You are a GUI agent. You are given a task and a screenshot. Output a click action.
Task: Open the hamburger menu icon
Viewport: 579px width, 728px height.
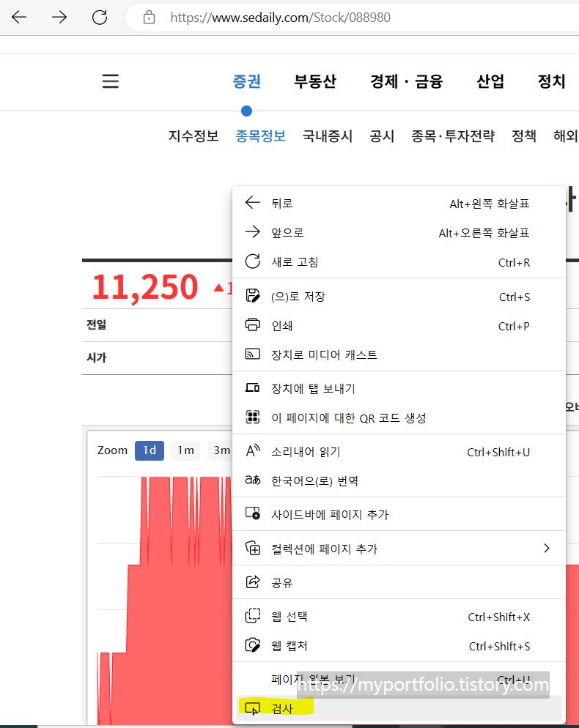click(111, 81)
